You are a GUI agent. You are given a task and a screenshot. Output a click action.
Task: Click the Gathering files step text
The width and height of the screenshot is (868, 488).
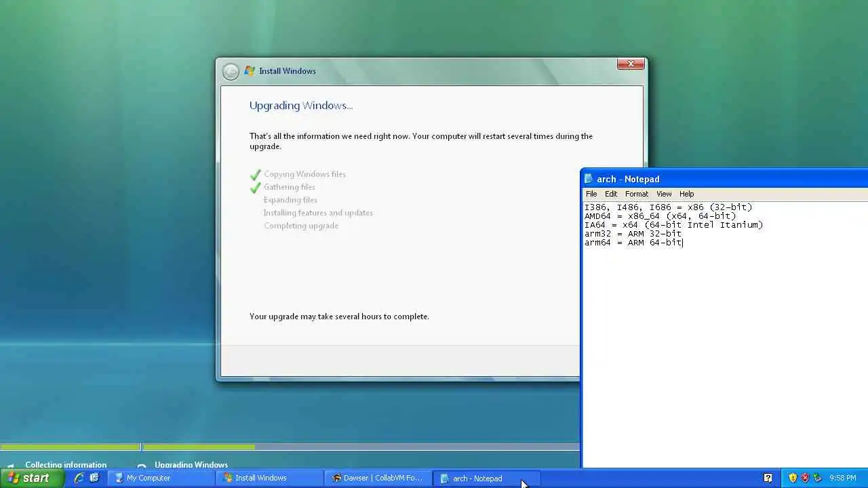click(290, 187)
